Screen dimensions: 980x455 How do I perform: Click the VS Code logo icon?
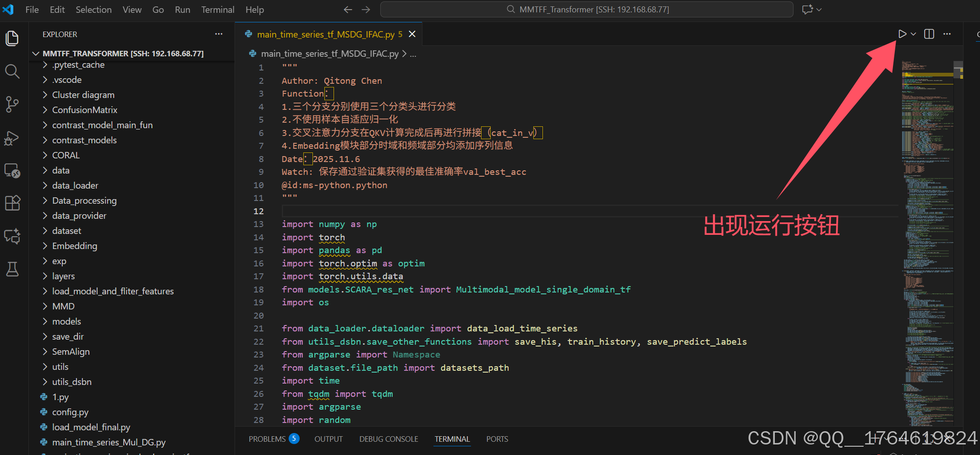pyautogui.click(x=8, y=9)
